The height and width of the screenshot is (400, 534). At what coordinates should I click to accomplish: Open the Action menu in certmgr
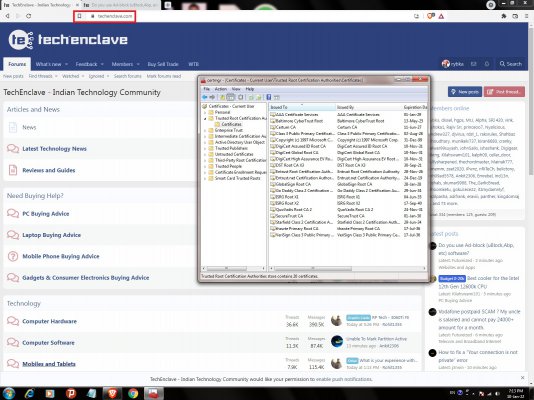point(221,89)
